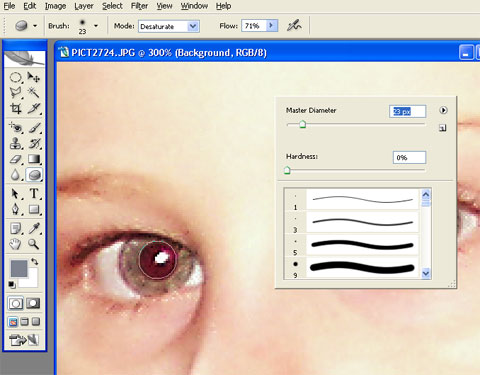Viewport: 480px width, 375px height.
Task: Select the Slice tool
Action: (34, 108)
